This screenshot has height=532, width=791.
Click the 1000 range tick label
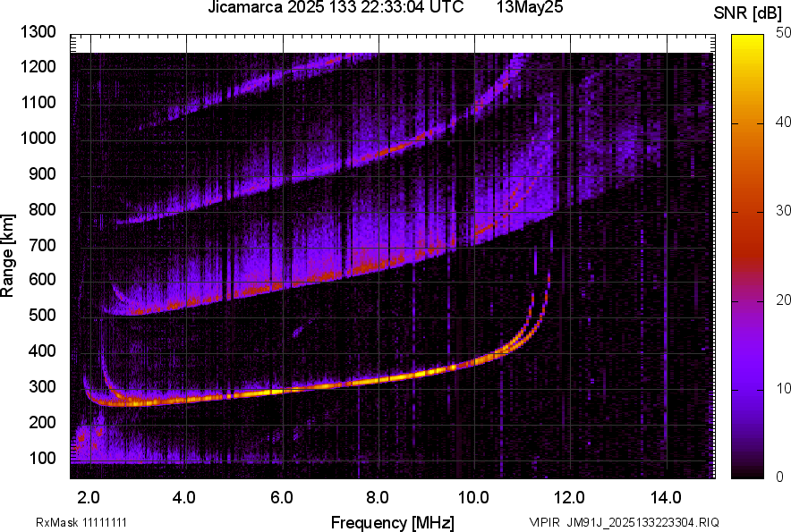38,138
